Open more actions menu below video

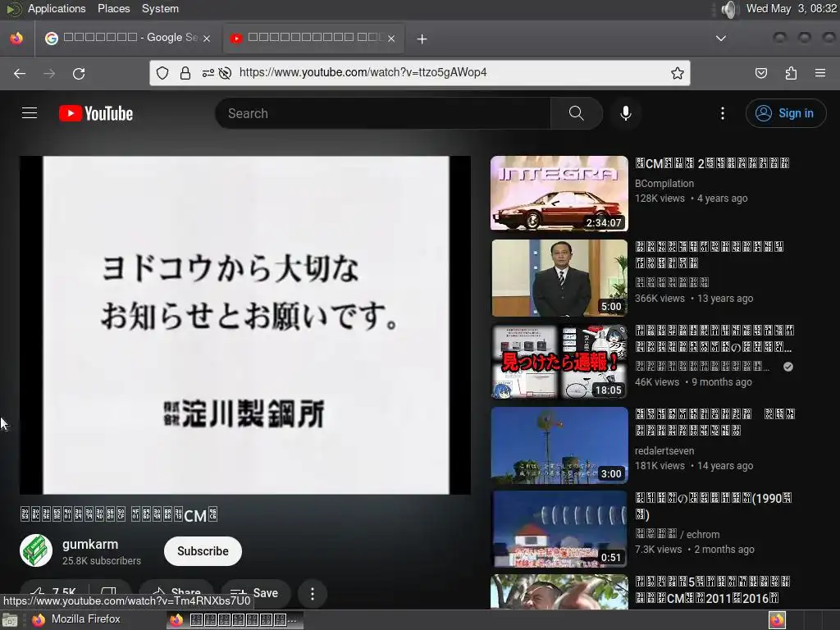(x=313, y=594)
